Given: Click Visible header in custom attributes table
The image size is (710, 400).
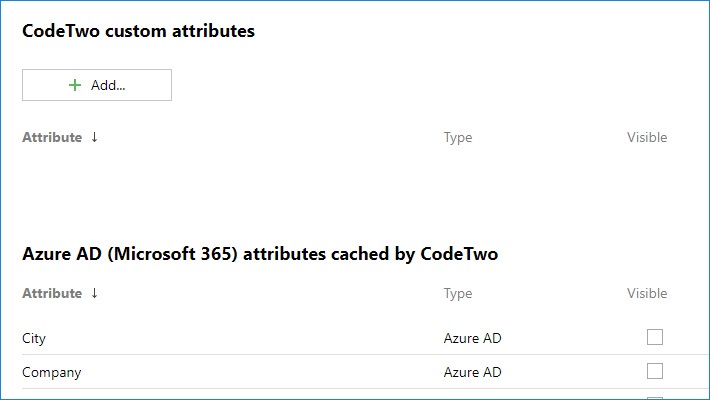Looking at the screenshot, I should tap(646, 138).
